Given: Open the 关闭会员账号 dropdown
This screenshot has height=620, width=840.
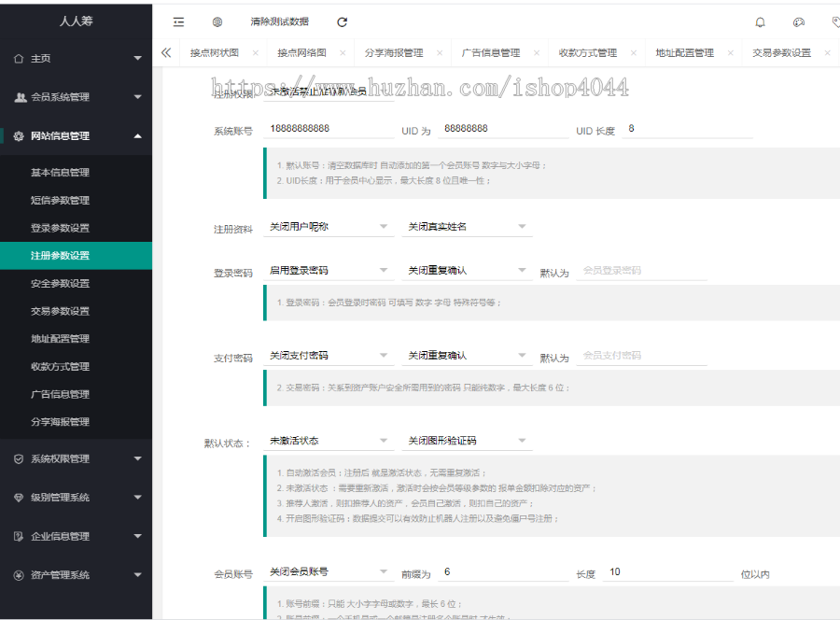Looking at the screenshot, I should [x=329, y=571].
